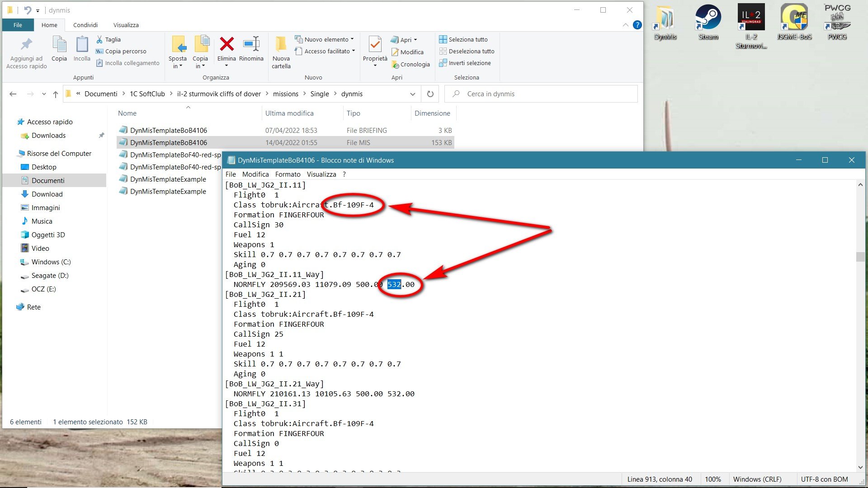
Task: Click Aggiungi ad Accesso rapido pin icon
Action: (x=26, y=44)
